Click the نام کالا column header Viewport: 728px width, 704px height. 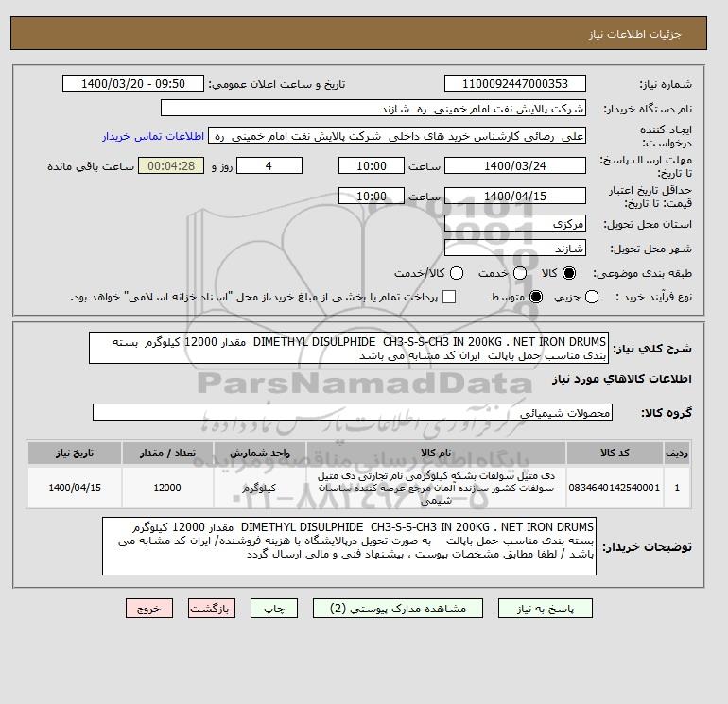[x=436, y=453]
